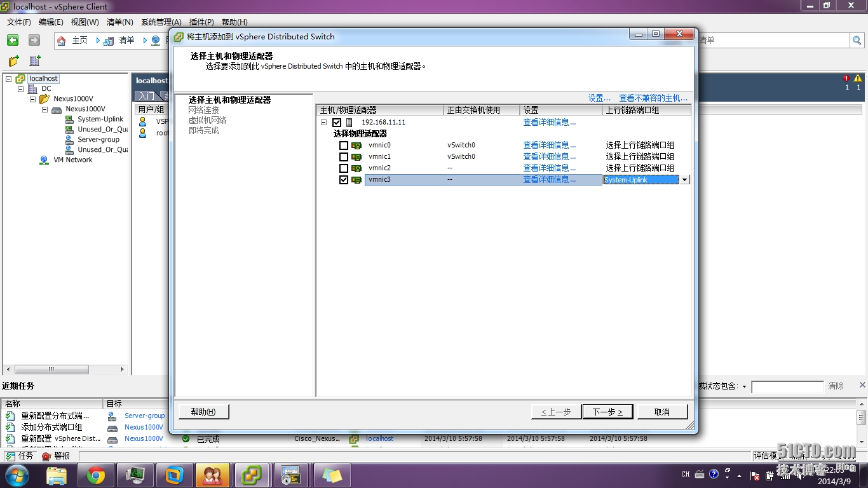Click the 下一步 > button
Viewport: 868px width, 488px height.
(607, 412)
